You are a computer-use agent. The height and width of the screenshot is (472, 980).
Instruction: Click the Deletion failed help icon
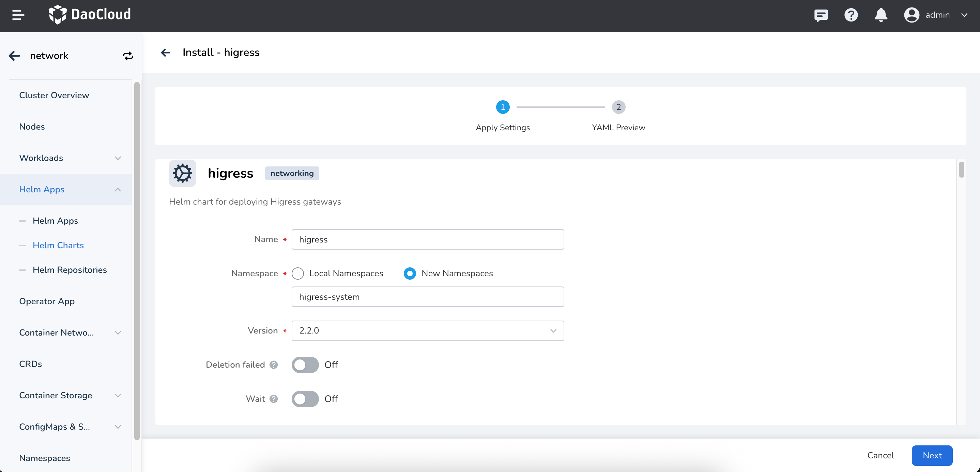pyautogui.click(x=274, y=365)
